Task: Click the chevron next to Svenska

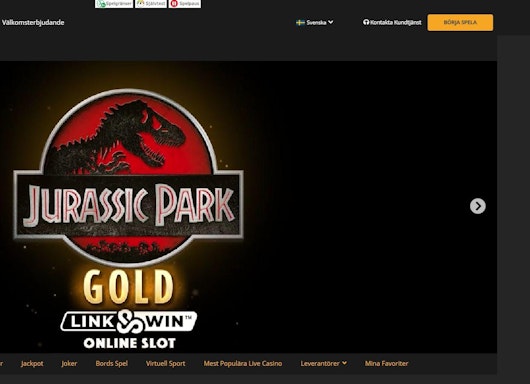Action: pyautogui.click(x=331, y=22)
